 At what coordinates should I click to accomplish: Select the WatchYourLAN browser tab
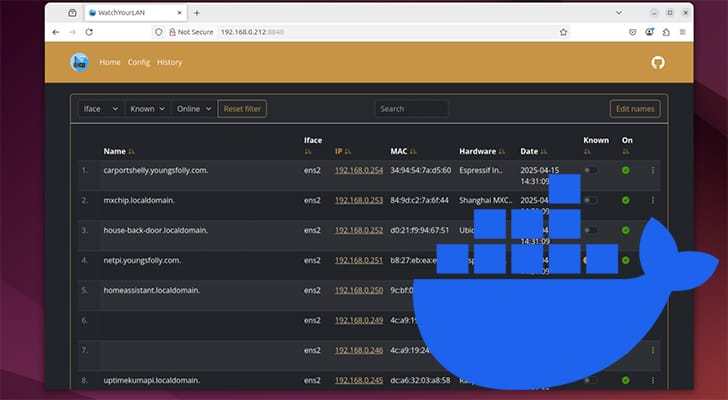coord(136,13)
